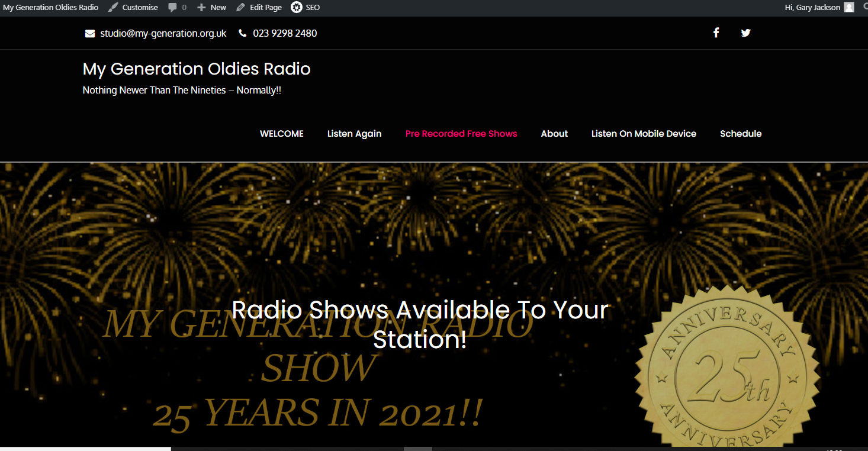Click the studio@my-generation.org.uk email link
Viewport: 868px width, 451px height.
tap(163, 34)
